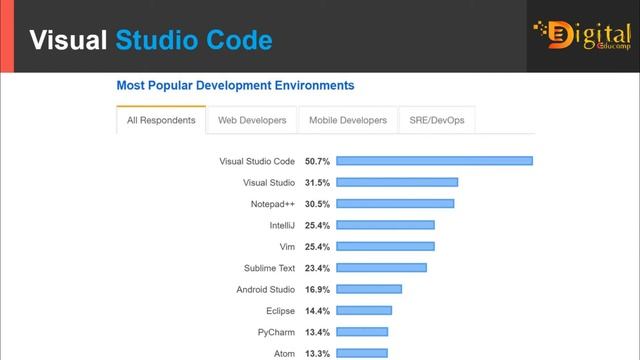Click the '31.5%' value
The width and height of the screenshot is (640, 360).
(317, 182)
